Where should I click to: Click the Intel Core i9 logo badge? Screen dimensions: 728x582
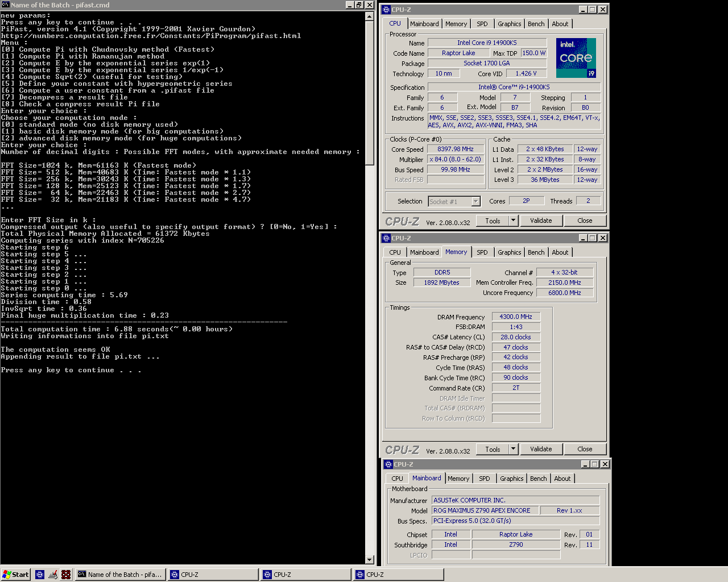(576, 58)
